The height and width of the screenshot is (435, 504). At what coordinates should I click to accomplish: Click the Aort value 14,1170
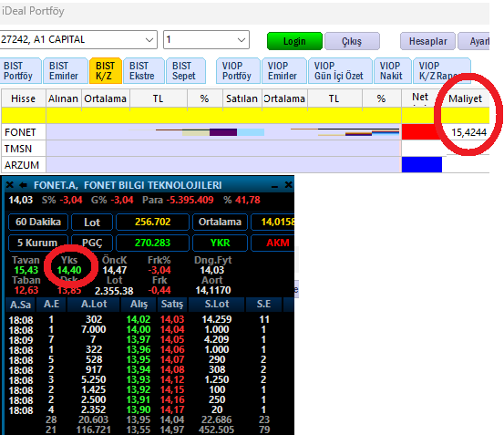coord(213,290)
